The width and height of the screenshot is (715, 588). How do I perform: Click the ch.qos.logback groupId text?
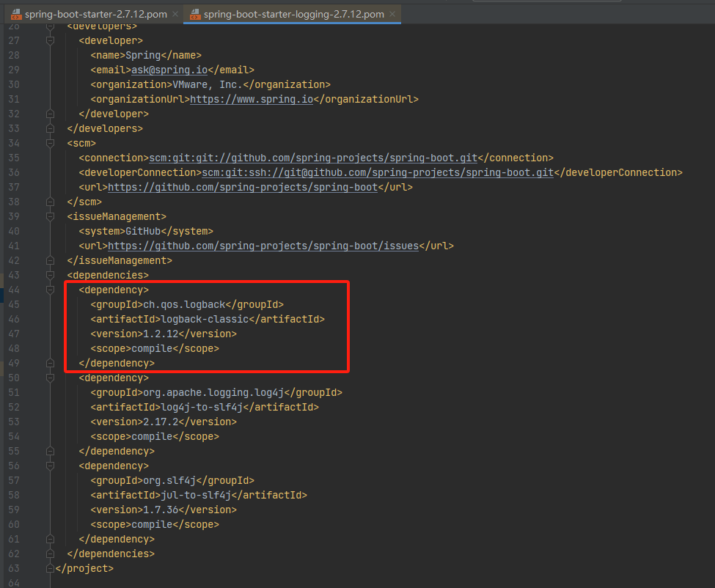click(x=184, y=304)
